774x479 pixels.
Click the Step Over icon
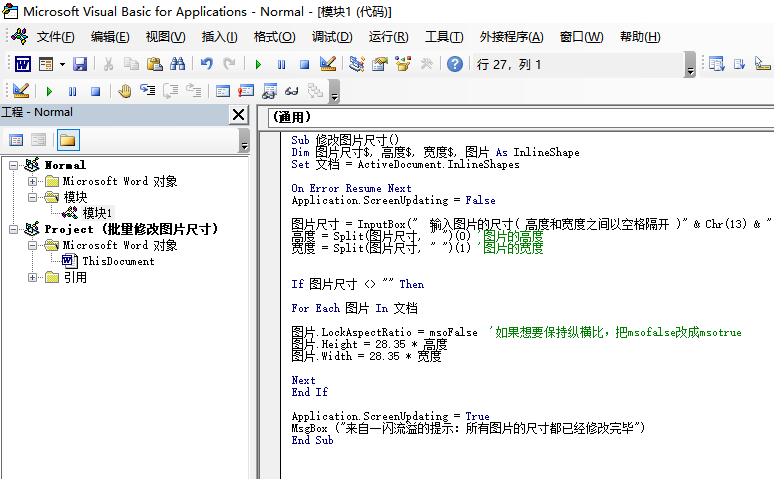(x=170, y=91)
